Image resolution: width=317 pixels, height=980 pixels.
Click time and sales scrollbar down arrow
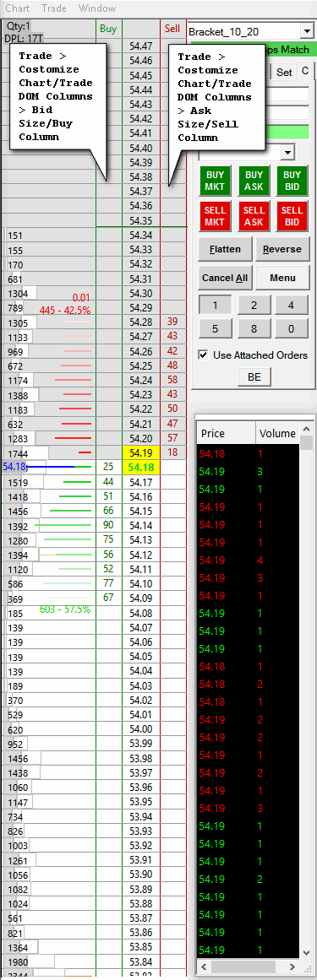coord(306,952)
